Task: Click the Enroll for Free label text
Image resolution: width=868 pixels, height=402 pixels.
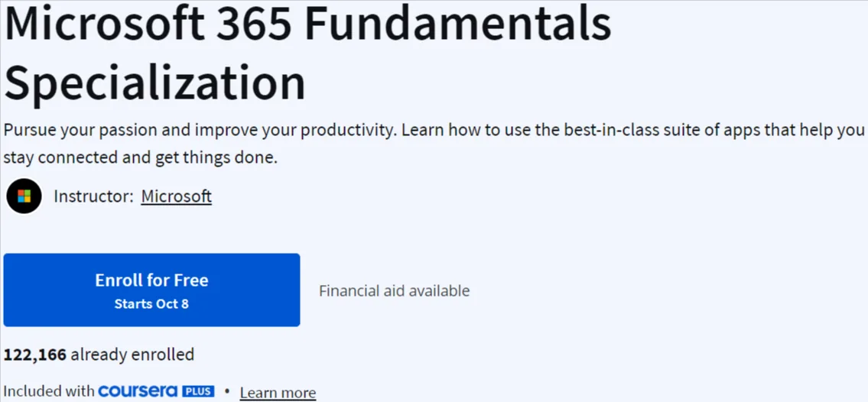Action: (x=151, y=280)
